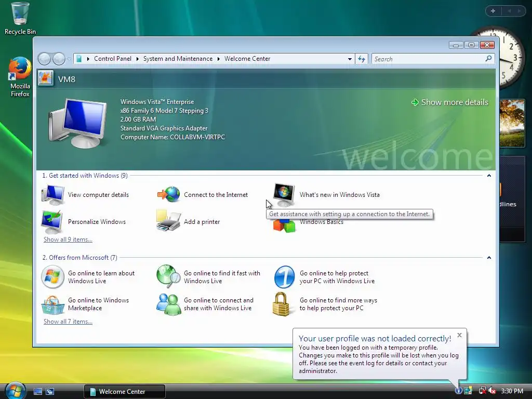
Task: Click the Windows Security tray icon
Action: (468, 391)
